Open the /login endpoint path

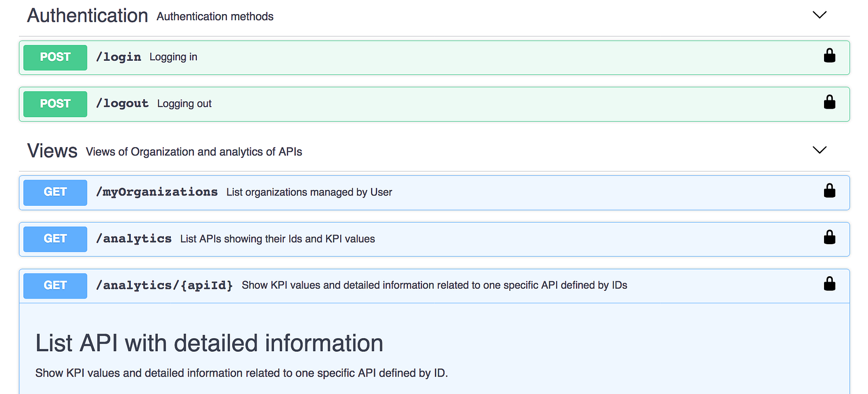coord(118,57)
